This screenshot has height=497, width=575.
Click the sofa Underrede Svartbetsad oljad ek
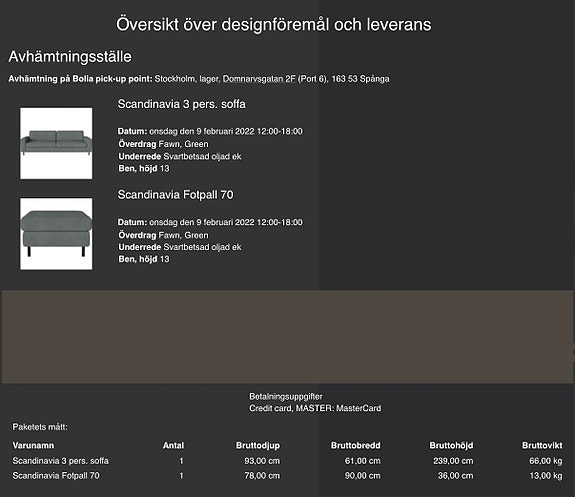[180, 157]
